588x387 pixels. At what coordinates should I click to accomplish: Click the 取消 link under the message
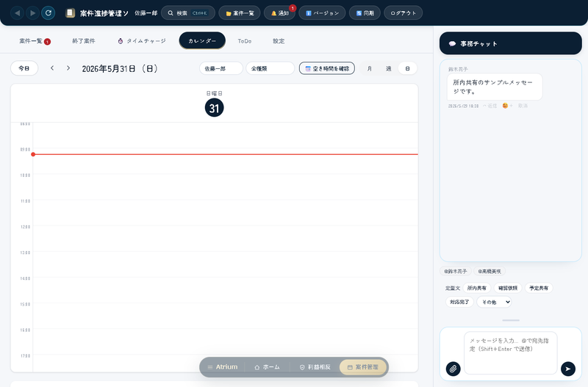click(x=523, y=106)
